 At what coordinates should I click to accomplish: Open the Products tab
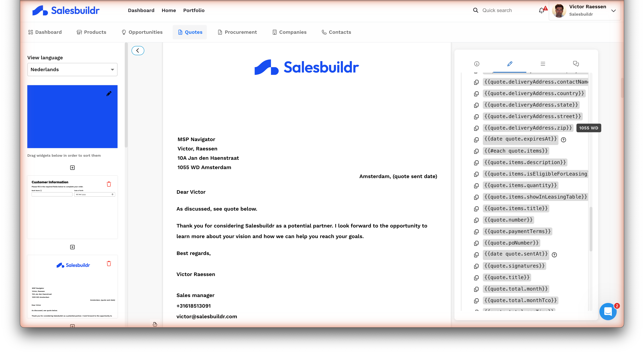click(x=91, y=32)
